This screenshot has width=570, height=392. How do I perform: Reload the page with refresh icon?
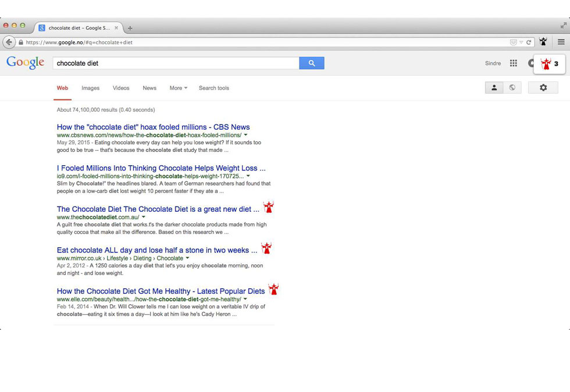click(x=529, y=42)
